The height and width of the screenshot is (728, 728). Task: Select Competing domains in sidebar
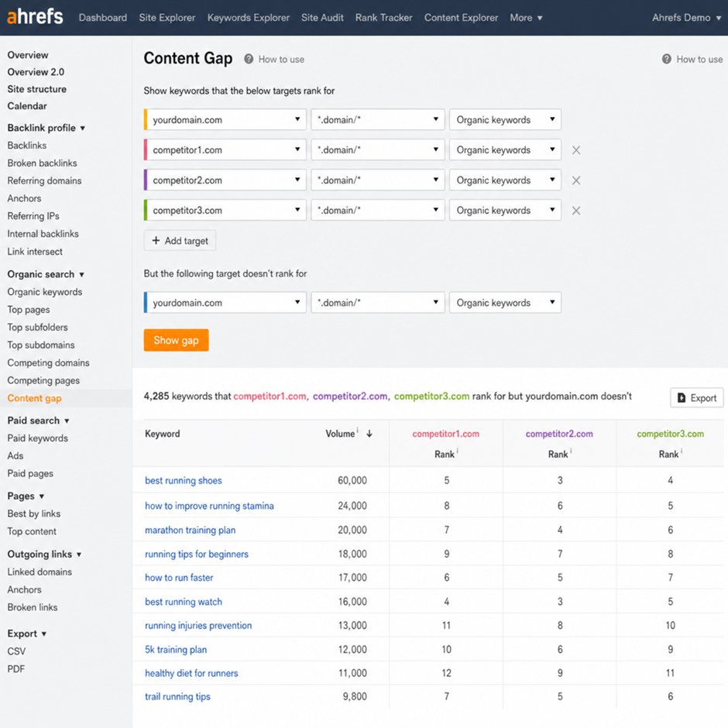[x=48, y=362]
